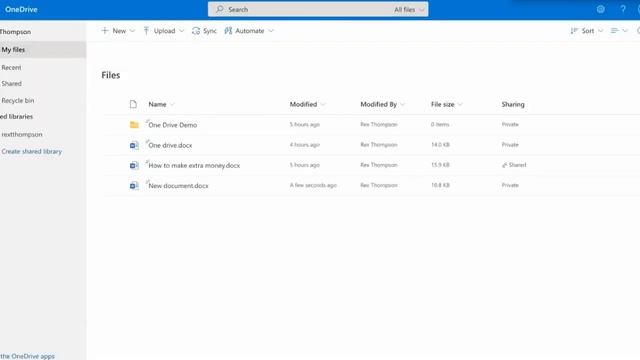Expand the Upload dropdown chevron
The height and width of the screenshot is (360, 640).
[182, 31]
